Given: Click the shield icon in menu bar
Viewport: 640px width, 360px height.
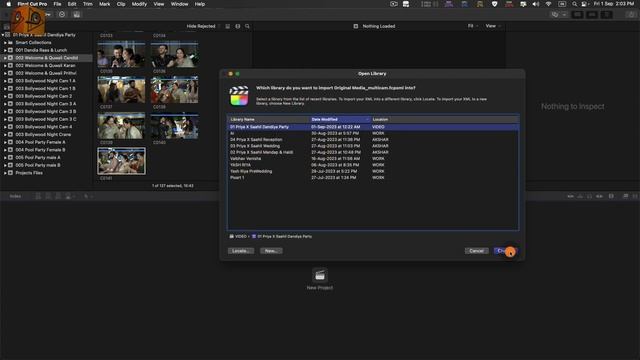Looking at the screenshot, I should [494, 4].
